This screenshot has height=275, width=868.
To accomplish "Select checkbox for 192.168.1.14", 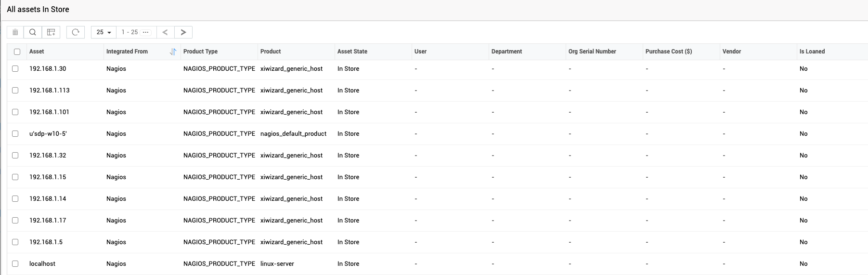I will (15, 199).
